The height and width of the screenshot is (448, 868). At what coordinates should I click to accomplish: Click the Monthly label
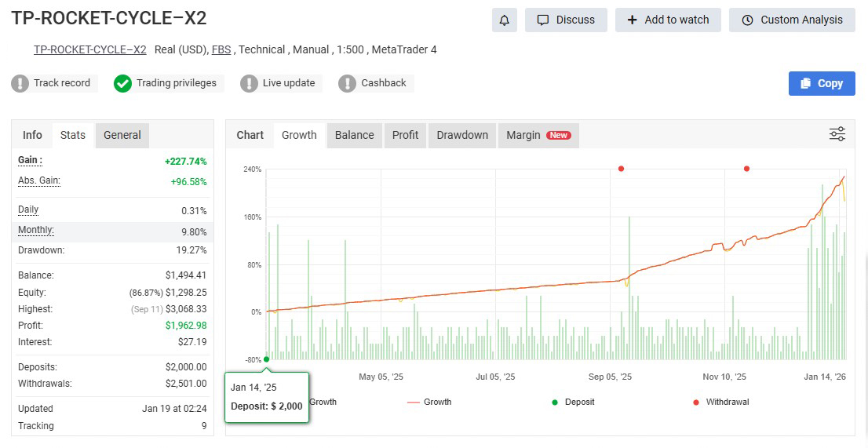tap(36, 230)
